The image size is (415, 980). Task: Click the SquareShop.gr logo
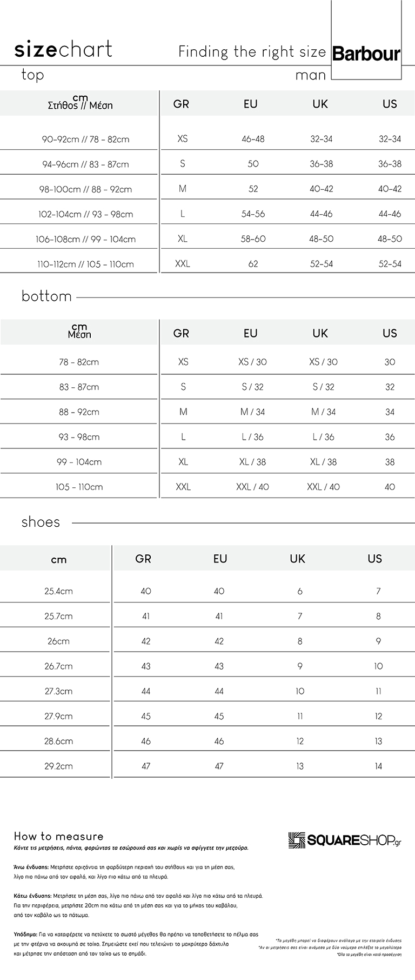[x=345, y=840]
